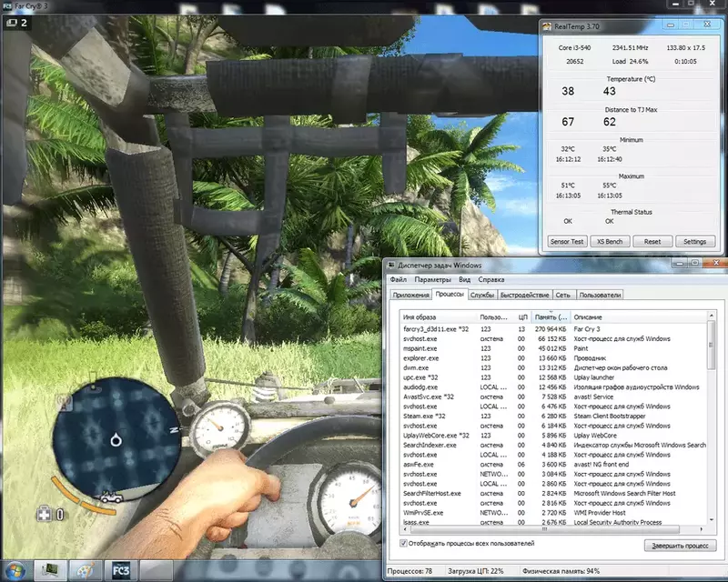Click the '133.80 x 17.5' value in RealTemp
This screenshot has height=582, width=728.
tap(686, 48)
